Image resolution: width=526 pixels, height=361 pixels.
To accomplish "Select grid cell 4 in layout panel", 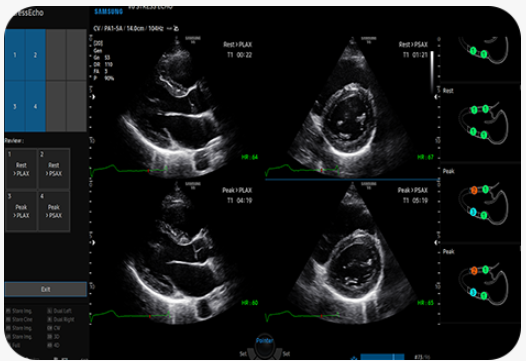I will (x=35, y=106).
